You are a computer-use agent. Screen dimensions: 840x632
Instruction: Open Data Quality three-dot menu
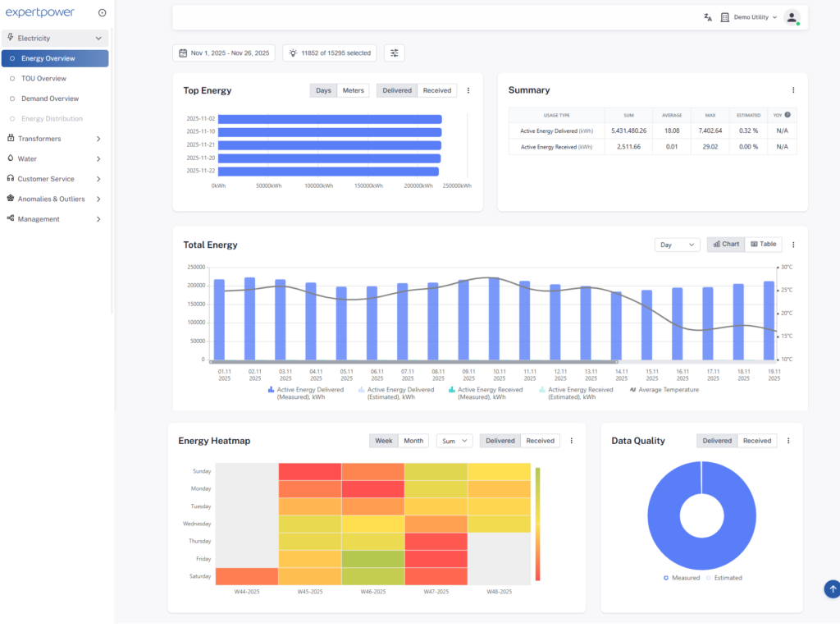[x=788, y=441]
